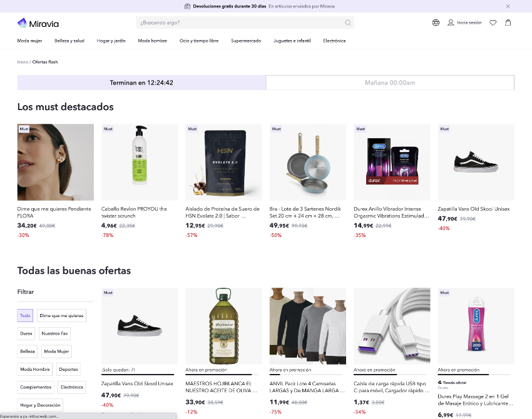
Task: Select the Todo filter chip
Action: tap(25, 316)
